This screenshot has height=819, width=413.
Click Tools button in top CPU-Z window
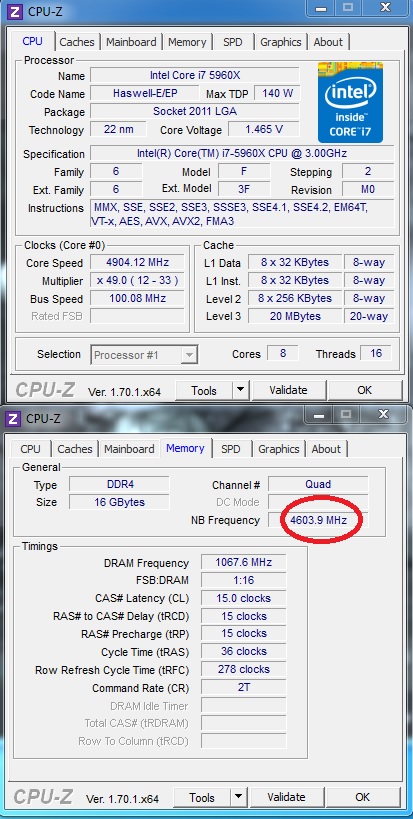[204, 390]
